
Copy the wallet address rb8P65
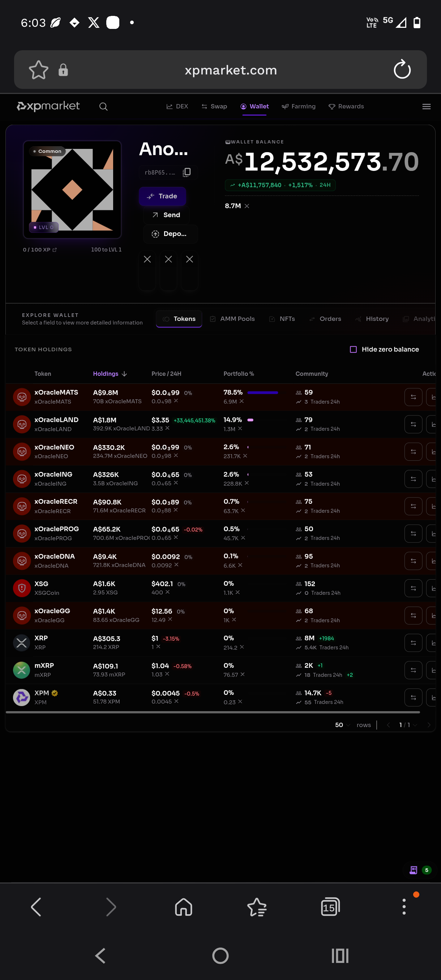[187, 172]
